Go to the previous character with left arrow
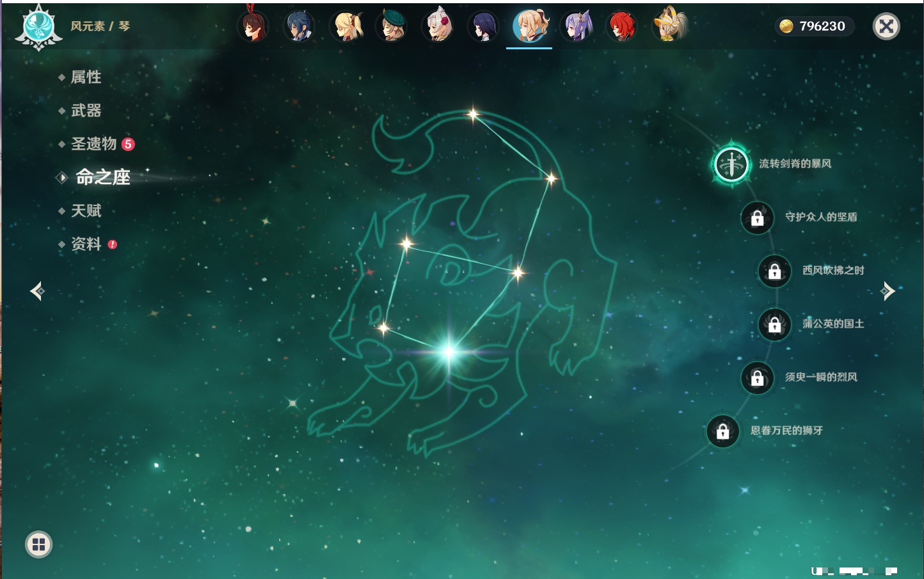The image size is (924, 579). (x=37, y=291)
